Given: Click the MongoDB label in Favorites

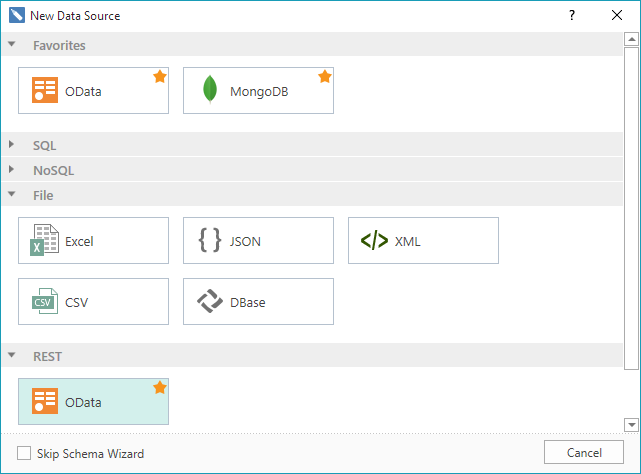Looking at the screenshot, I should point(259,92).
